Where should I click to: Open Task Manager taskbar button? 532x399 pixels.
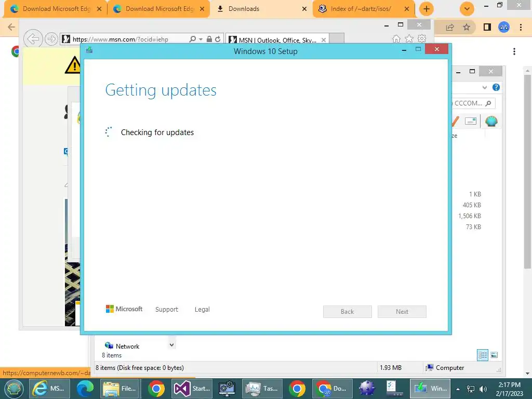tap(262, 389)
